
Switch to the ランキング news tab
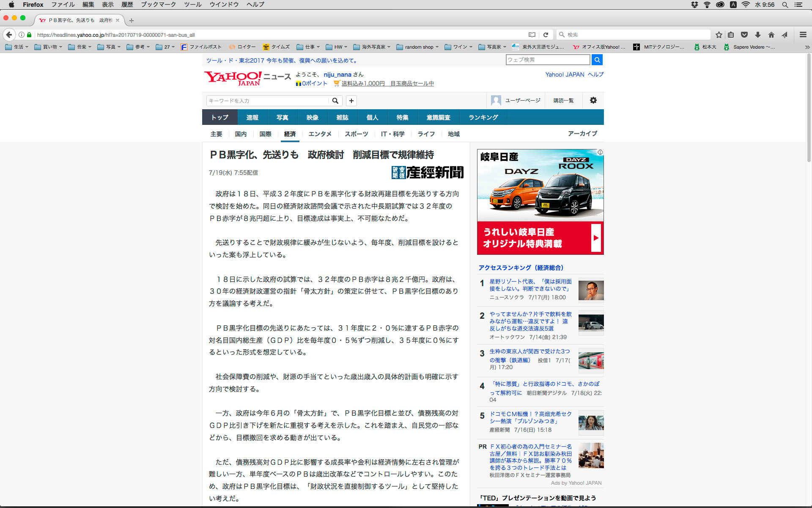click(483, 117)
